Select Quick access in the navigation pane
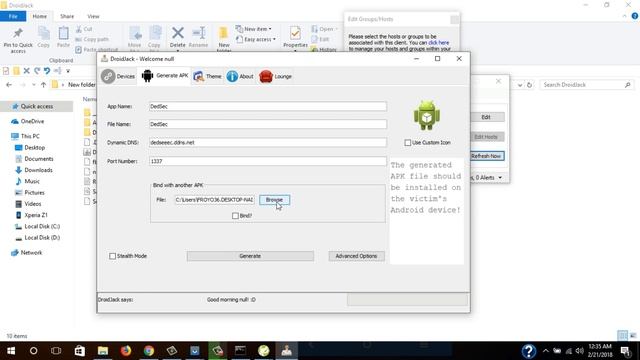The height and width of the screenshot is (360, 640). point(37,107)
